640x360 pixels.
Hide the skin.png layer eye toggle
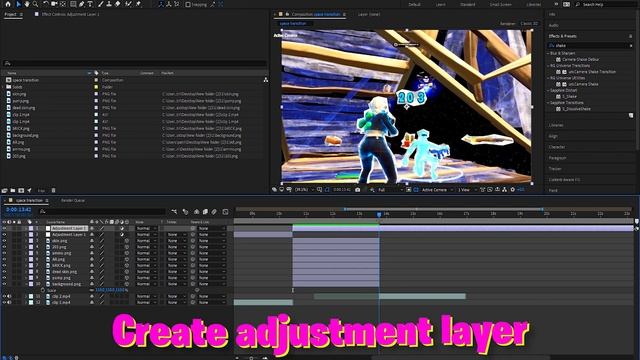pos(4,241)
